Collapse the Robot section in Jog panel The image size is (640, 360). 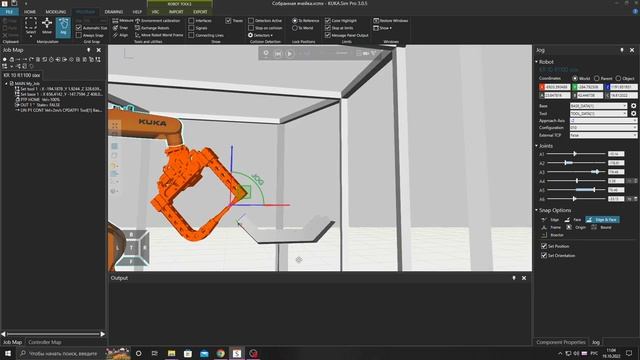tap(536, 62)
